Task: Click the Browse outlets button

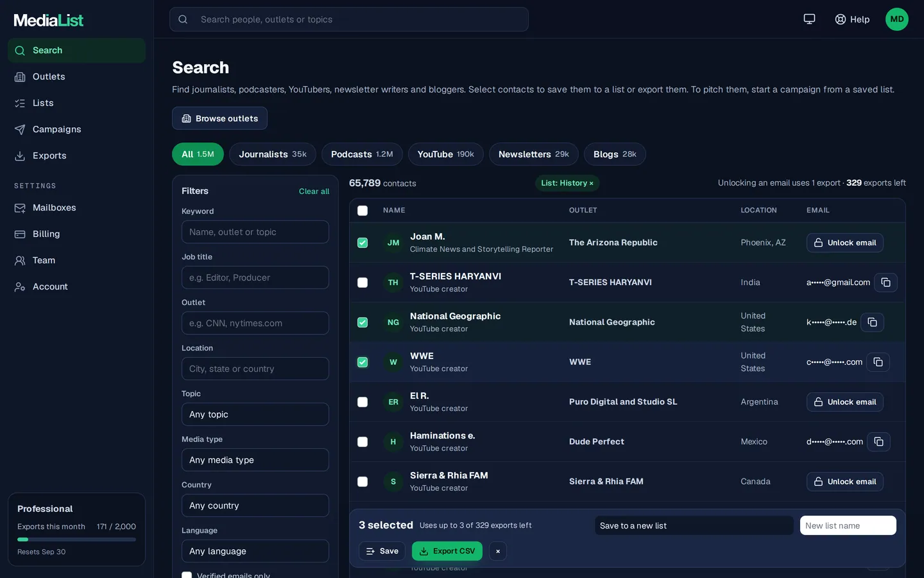Action: point(219,118)
